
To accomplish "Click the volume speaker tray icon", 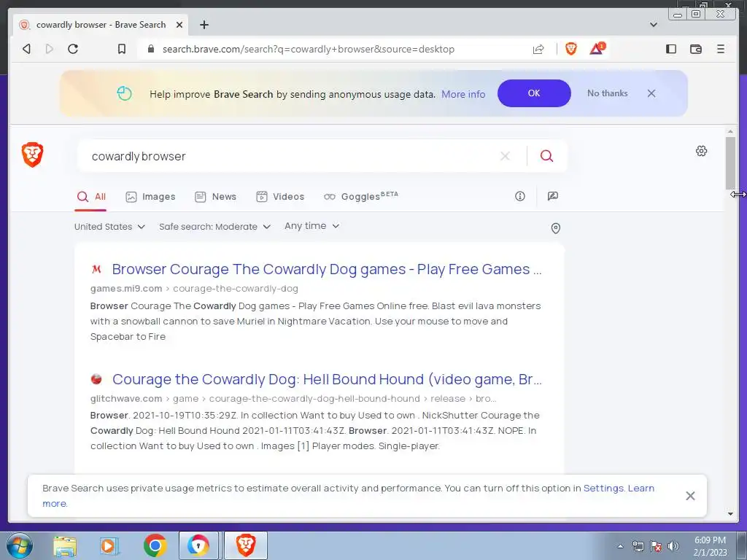I will (673, 546).
